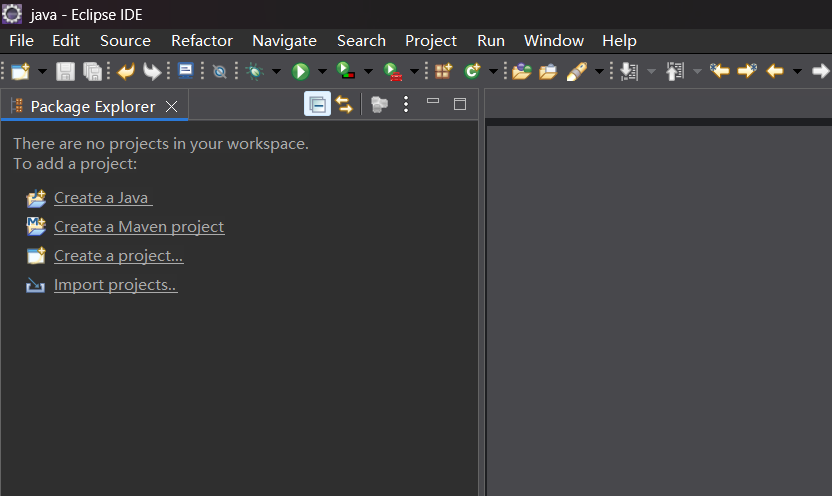Expand the Search dropdown arrow
The width and height of the screenshot is (832, 496).
[x=599, y=71]
